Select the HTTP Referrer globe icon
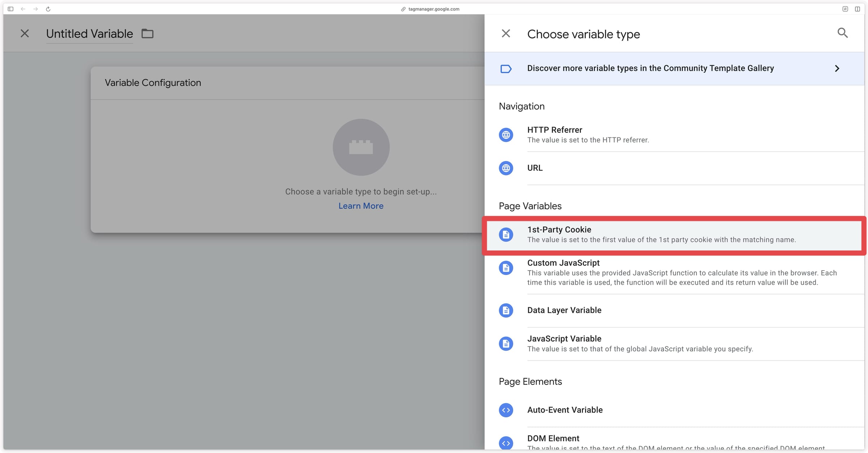This screenshot has width=868, height=453. click(x=506, y=135)
